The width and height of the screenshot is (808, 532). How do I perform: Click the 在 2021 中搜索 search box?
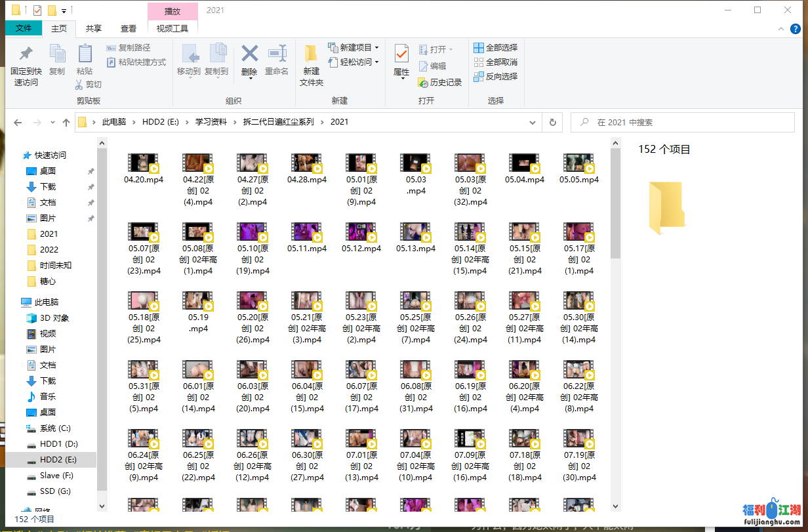click(x=682, y=123)
